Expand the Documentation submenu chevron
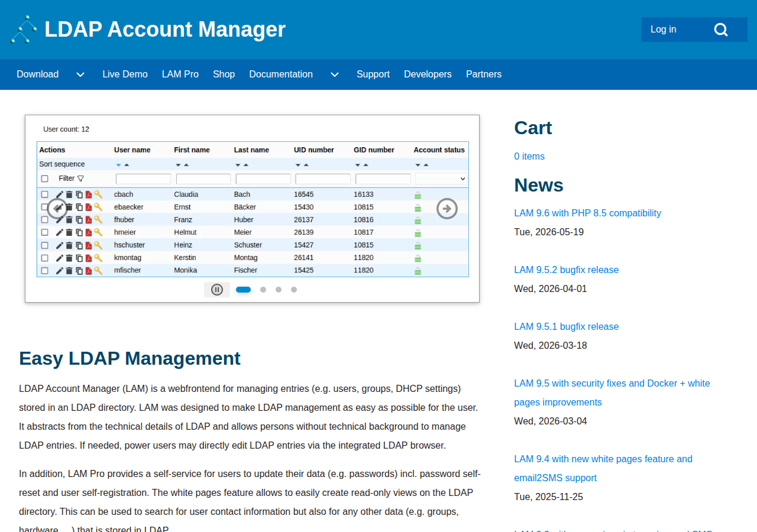This screenshot has height=532, width=757. (x=335, y=74)
